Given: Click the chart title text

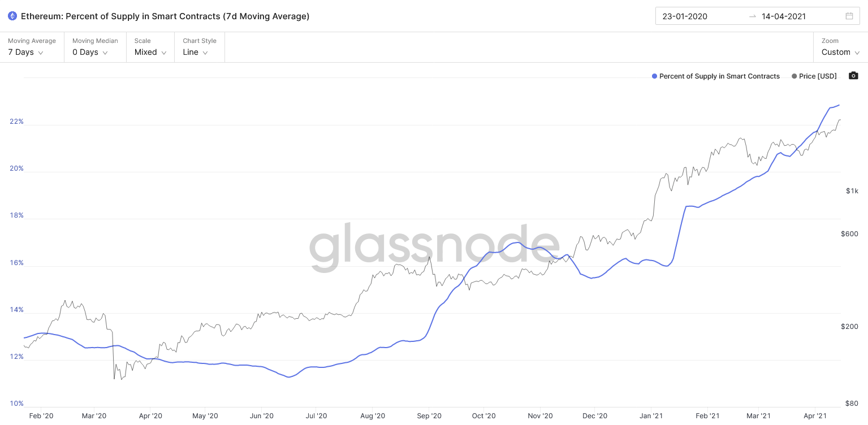Looking at the screenshot, I should tap(165, 16).
